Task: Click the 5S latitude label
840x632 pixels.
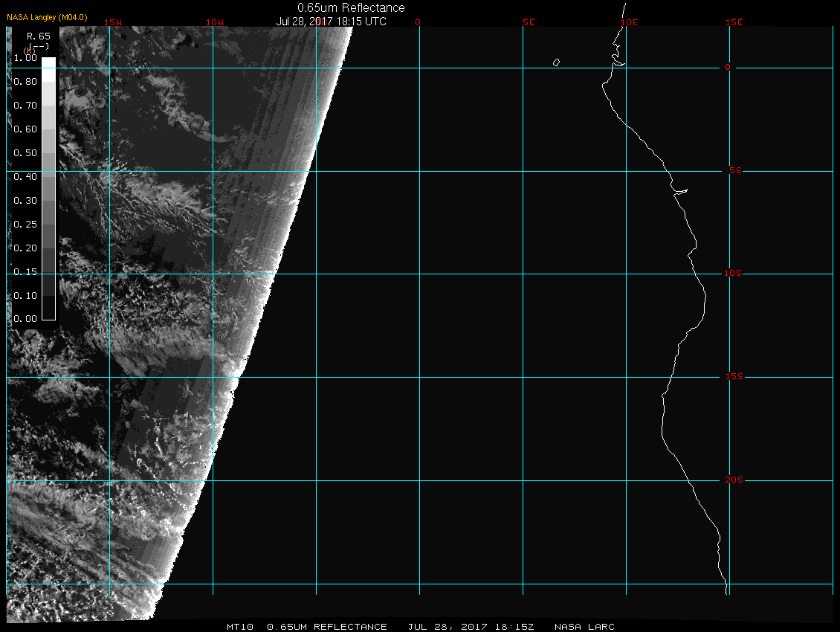Action: click(735, 170)
